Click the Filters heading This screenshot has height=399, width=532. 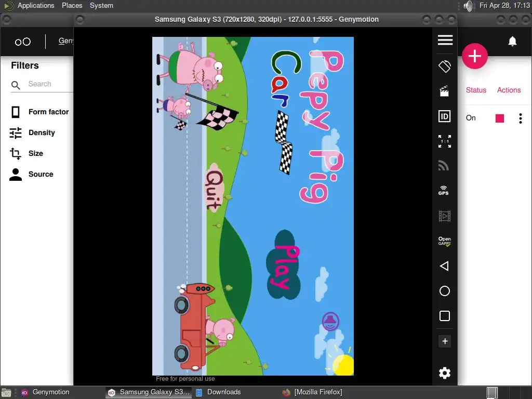coord(25,65)
